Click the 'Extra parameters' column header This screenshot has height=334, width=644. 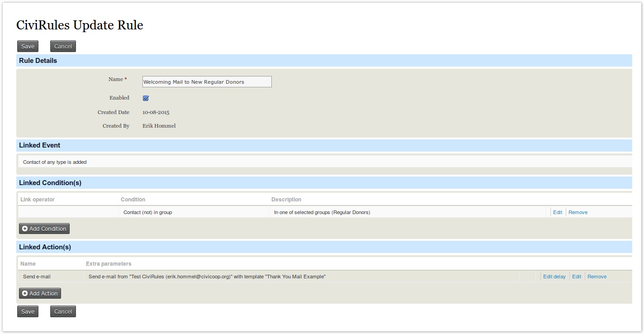point(109,264)
